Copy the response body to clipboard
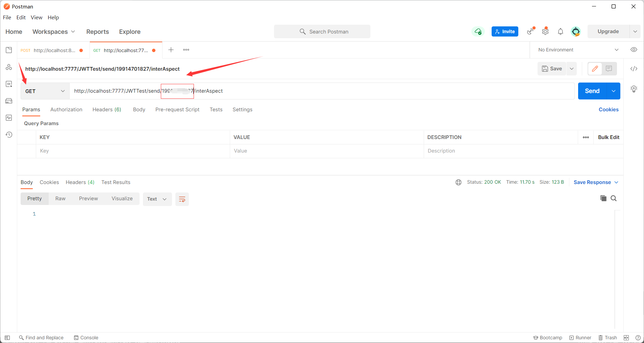 click(603, 198)
